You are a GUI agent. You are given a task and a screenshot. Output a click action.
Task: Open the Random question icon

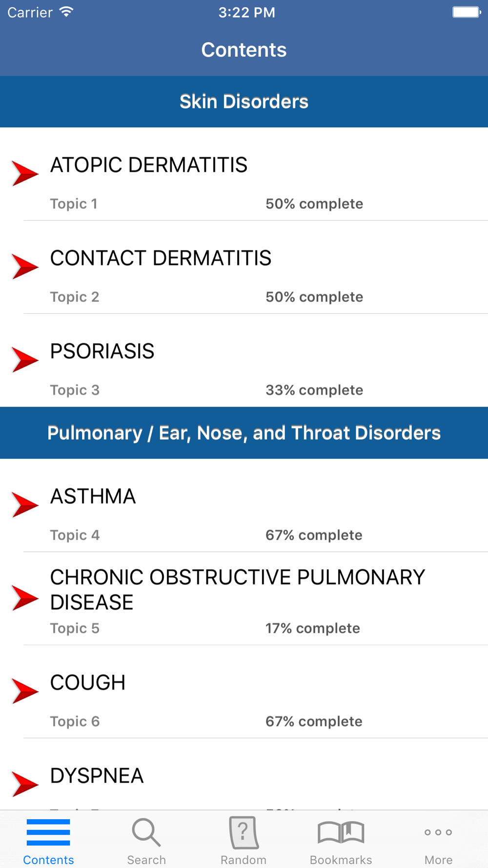click(x=244, y=832)
